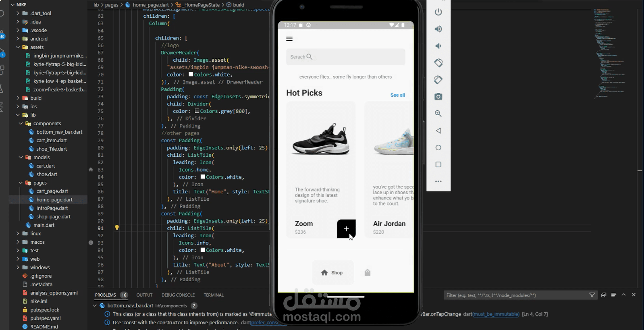Collapse bottom_nav_bar.dart problems group
644x330 pixels.
tap(95, 305)
